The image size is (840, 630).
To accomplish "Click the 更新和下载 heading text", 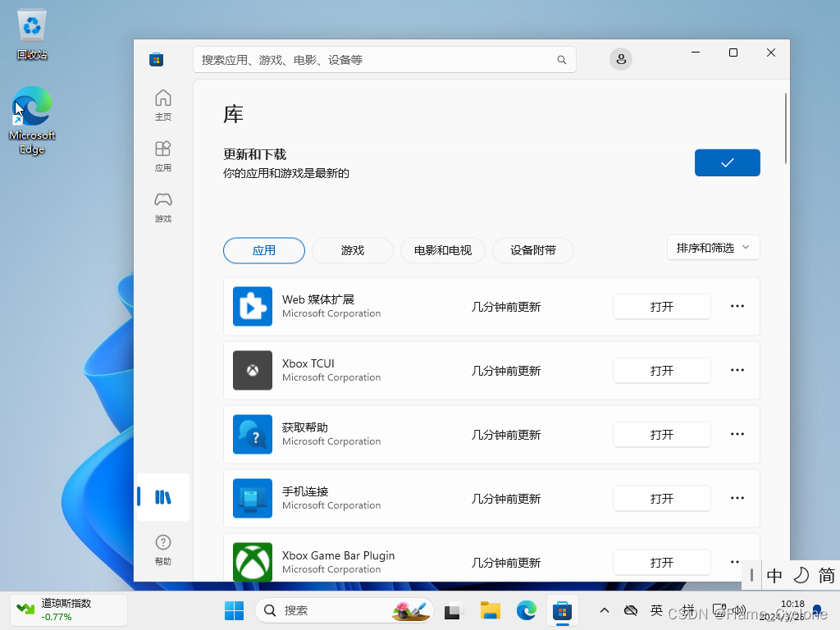I will pyautogui.click(x=254, y=155).
